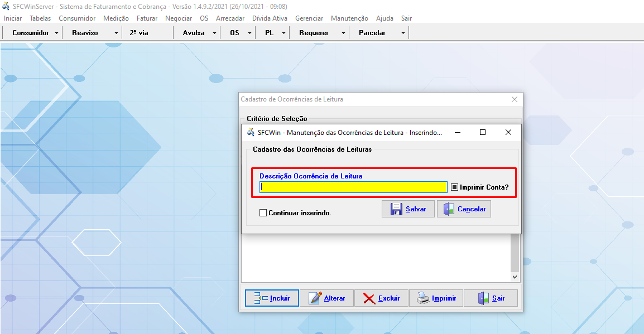Click the Alterar pencil icon
This screenshot has height=334, width=644.
click(315, 298)
